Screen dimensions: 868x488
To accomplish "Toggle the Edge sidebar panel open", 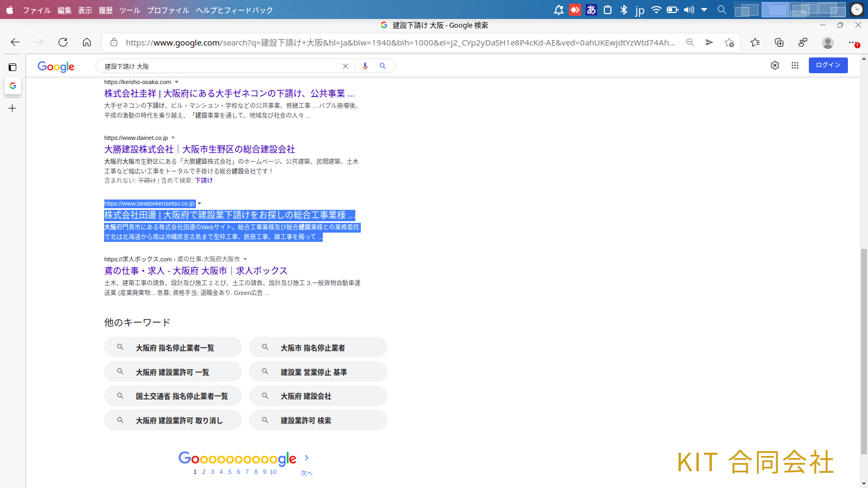I will pyautogui.click(x=12, y=66).
